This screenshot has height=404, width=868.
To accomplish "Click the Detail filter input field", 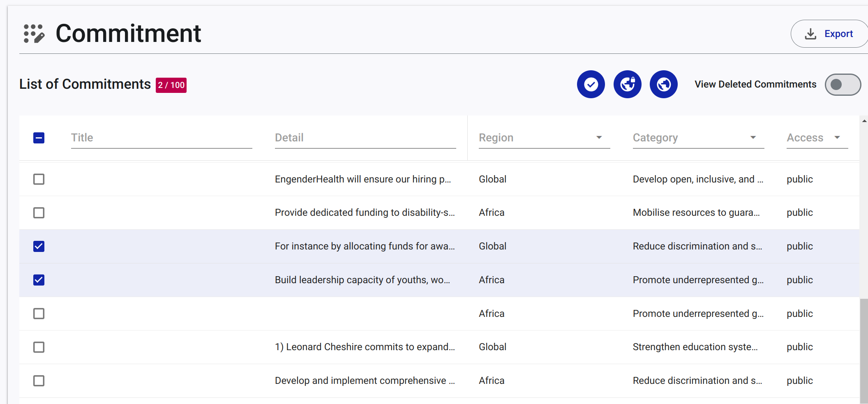I will pos(365,138).
